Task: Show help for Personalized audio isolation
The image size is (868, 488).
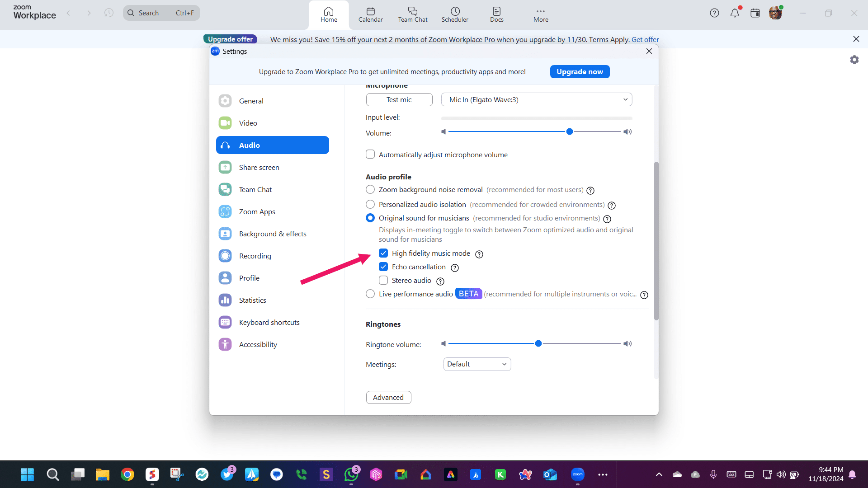Action: pyautogui.click(x=612, y=205)
